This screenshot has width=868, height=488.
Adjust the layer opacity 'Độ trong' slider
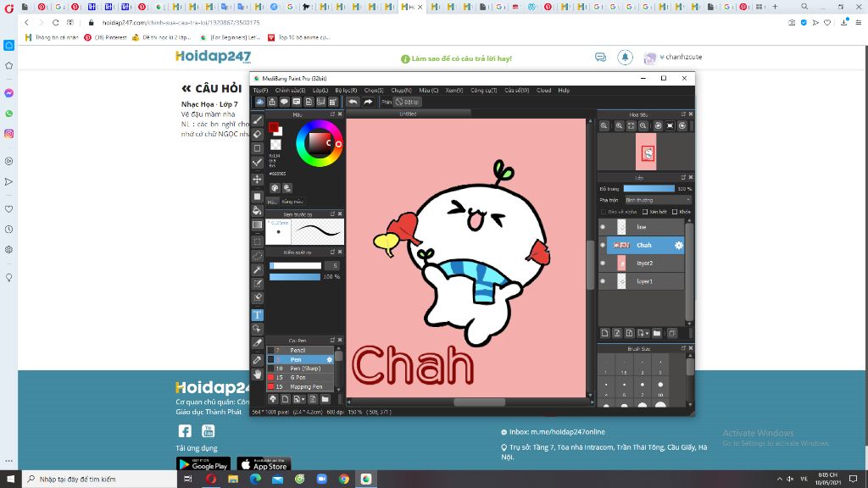tap(648, 189)
